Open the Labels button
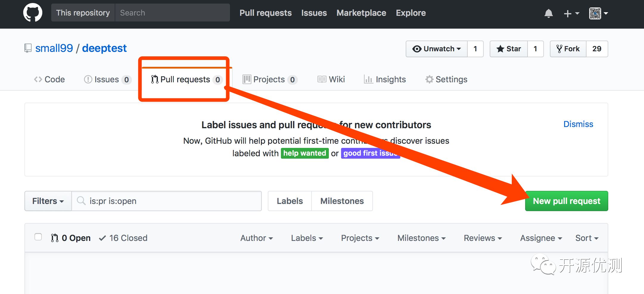The height and width of the screenshot is (294, 644). (x=290, y=201)
